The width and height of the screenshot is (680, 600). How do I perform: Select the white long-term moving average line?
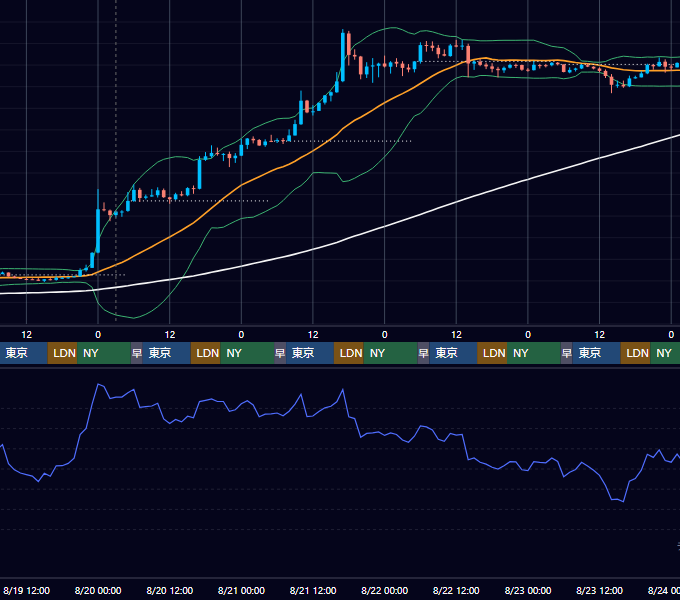[x=384, y=227]
